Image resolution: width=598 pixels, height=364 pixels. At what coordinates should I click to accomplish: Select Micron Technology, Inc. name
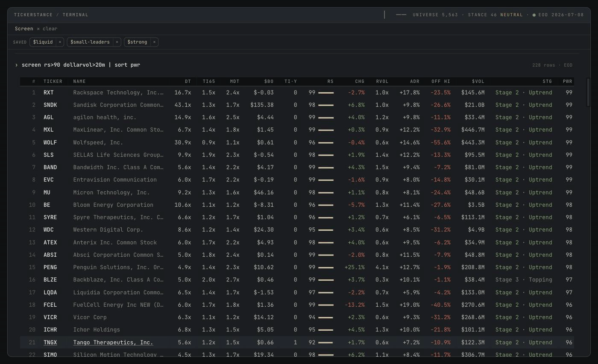pos(111,192)
